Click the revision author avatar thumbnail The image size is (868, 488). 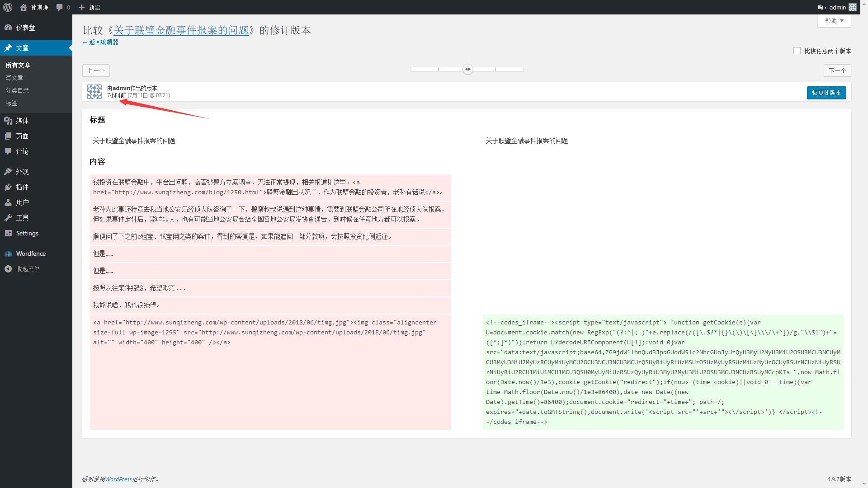pyautogui.click(x=94, y=92)
